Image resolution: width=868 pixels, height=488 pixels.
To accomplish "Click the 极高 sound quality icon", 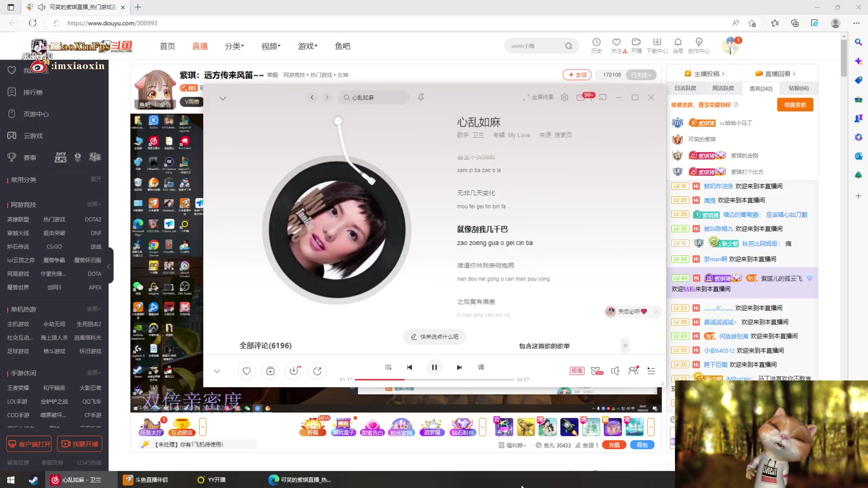I will [x=576, y=371].
